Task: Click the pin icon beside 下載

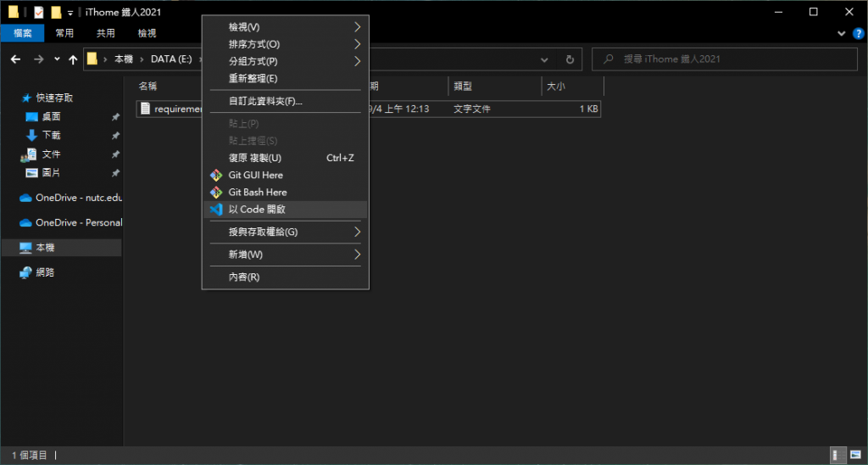Action: (115, 136)
